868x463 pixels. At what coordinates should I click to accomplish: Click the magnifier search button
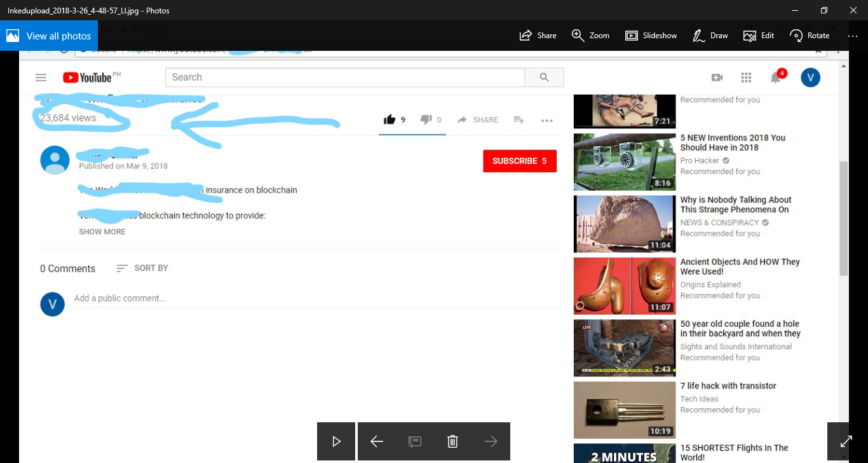click(x=544, y=78)
